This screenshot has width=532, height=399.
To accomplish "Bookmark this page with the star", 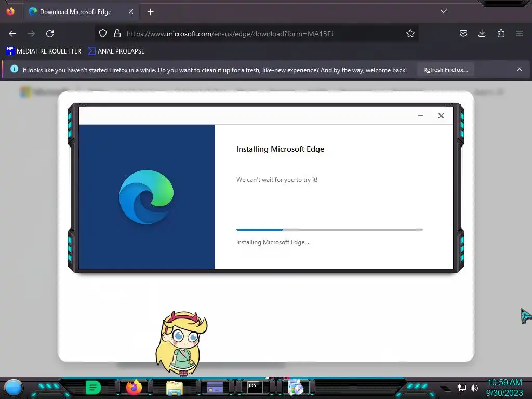I will (x=410, y=33).
